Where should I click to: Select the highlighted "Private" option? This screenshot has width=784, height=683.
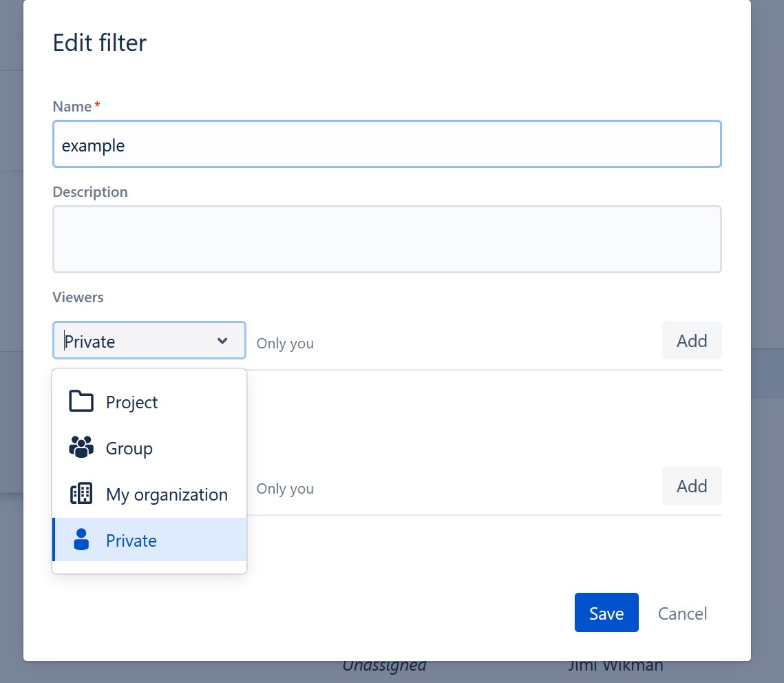pos(131,540)
